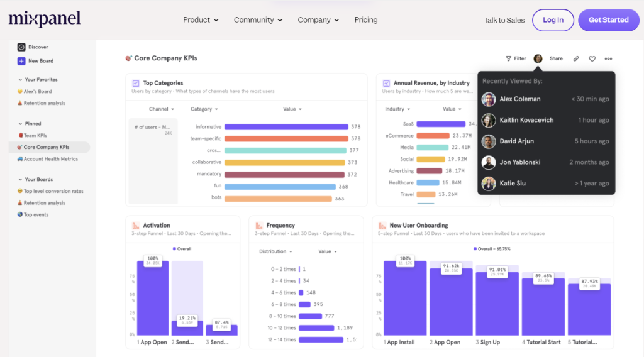Click the informative category bar
This screenshot has width=644, height=357.
286,127
